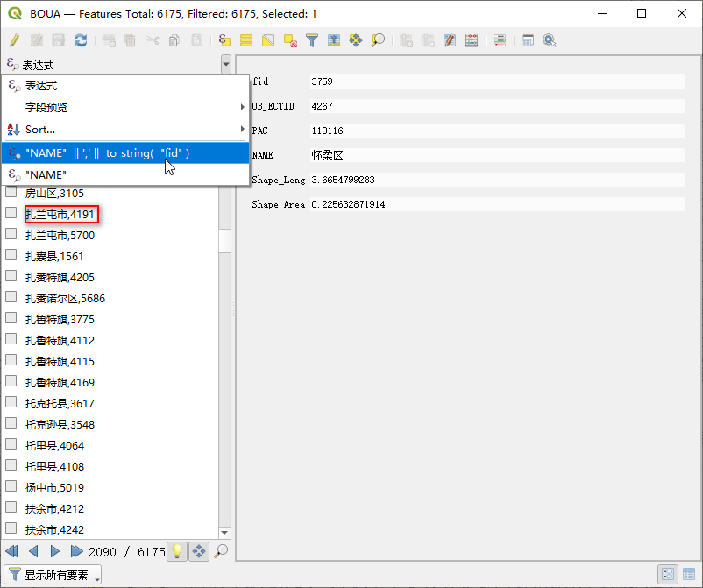Image resolution: width=703 pixels, height=588 pixels.
Task: Click the fid field value 3759
Action: point(497,81)
